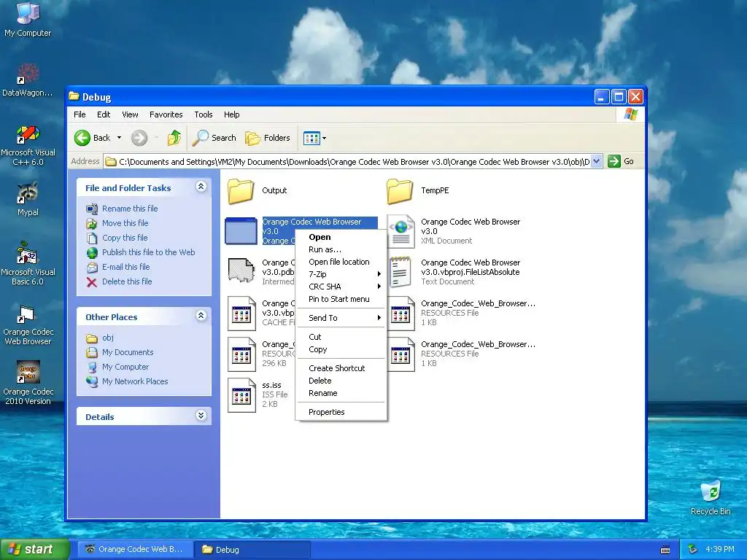Open the Help menu

coord(231,114)
